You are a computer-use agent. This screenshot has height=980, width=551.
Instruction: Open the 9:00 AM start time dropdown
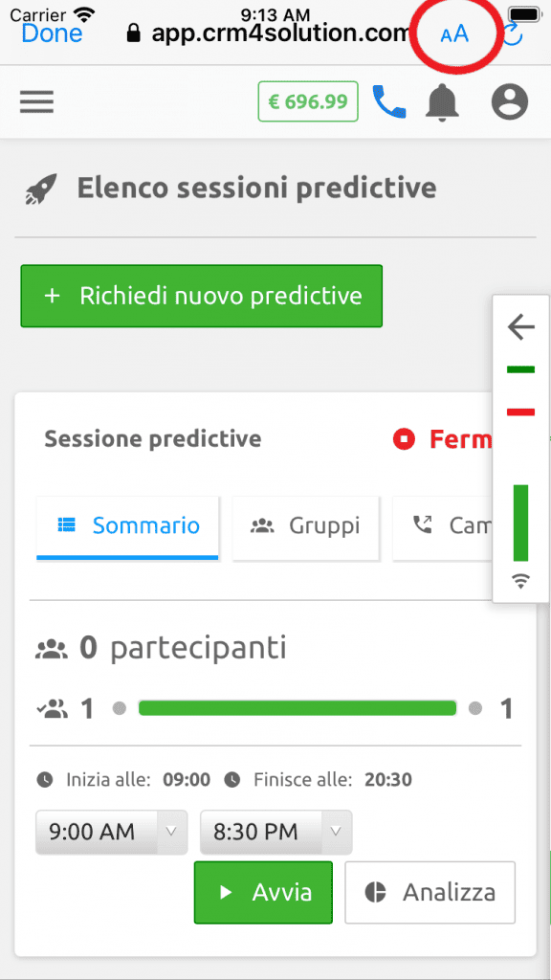click(x=112, y=832)
